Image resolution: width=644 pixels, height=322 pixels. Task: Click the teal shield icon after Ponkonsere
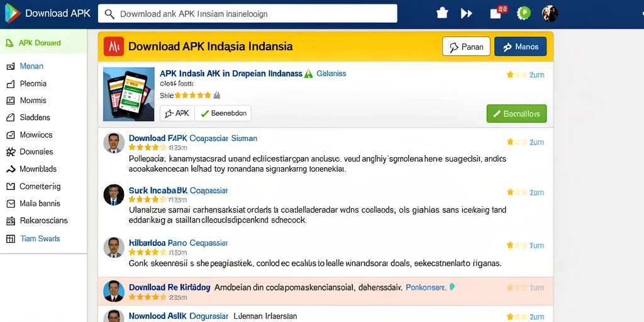tap(452, 287)
